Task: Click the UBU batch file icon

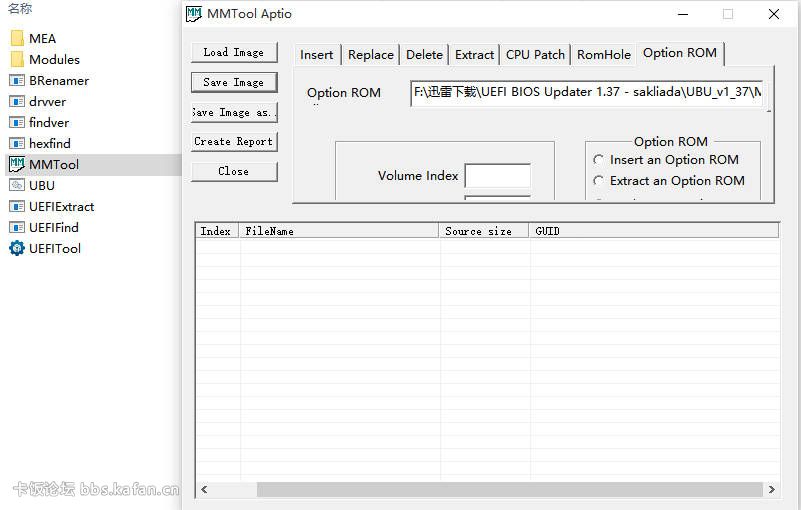Action: (17, 186)
